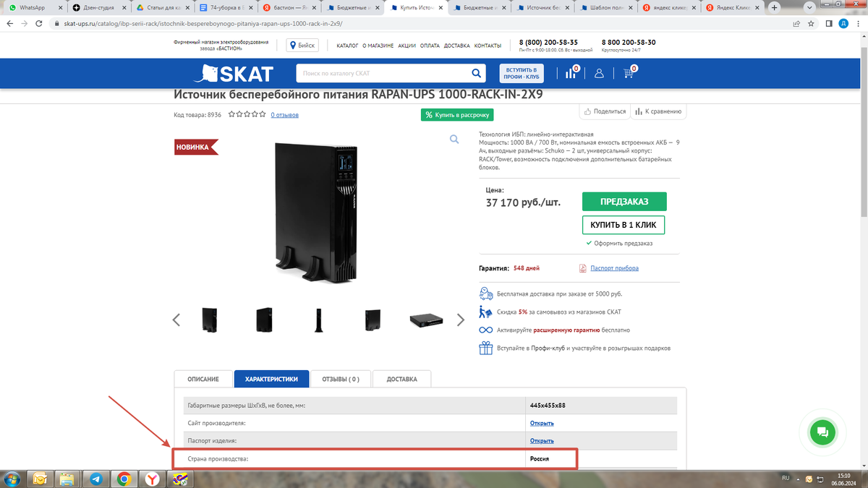Switch to ХАРАКТЕРИСТИКИ tab
The height and width of the screenshot is (488, 868).
coord(271,379)
